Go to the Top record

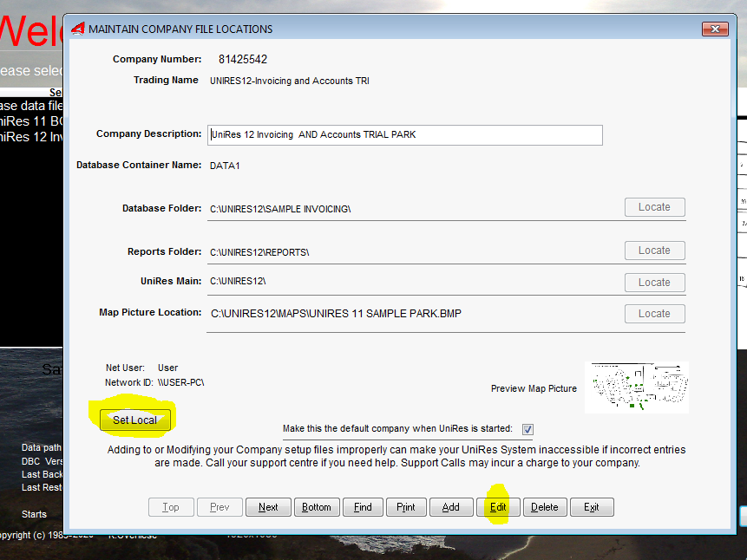171,507
